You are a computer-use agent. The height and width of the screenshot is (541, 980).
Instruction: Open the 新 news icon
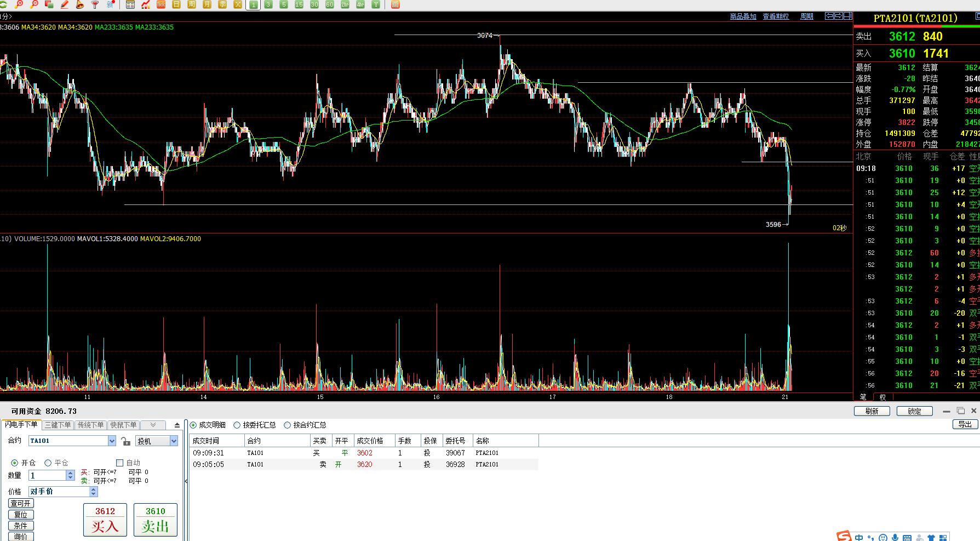(111, 4)
